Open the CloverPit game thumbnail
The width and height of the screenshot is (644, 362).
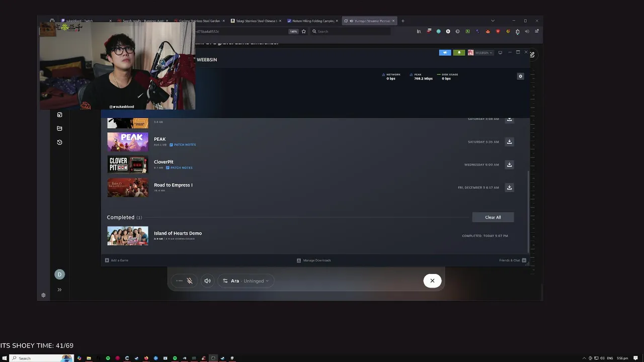click(x=128, y=164)
